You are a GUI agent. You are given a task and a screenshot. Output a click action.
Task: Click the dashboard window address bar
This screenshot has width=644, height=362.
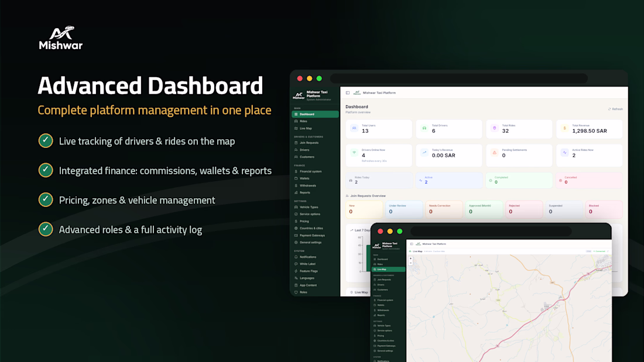click(x=459, y=78)
